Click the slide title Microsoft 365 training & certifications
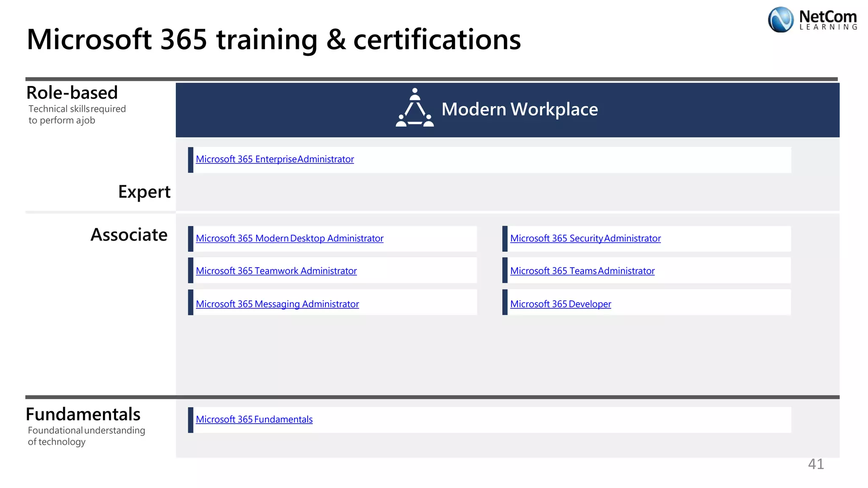The image size is (868, 488). click(273, 39)
